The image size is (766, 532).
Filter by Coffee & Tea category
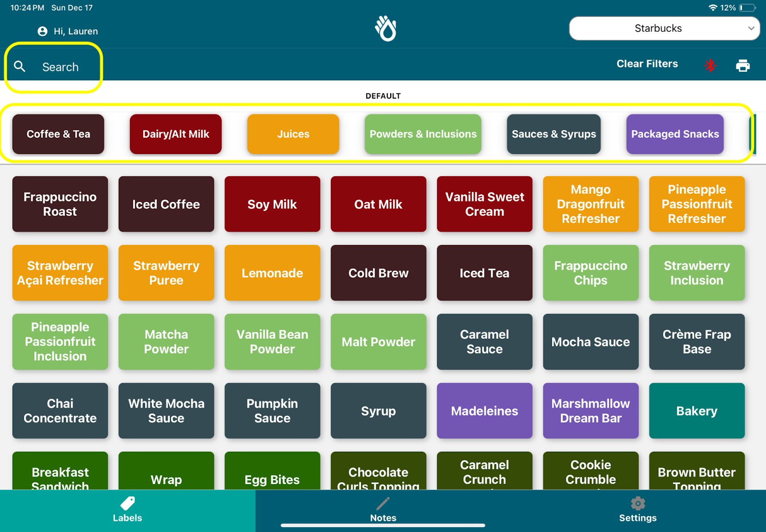click(x=58, y=134)
